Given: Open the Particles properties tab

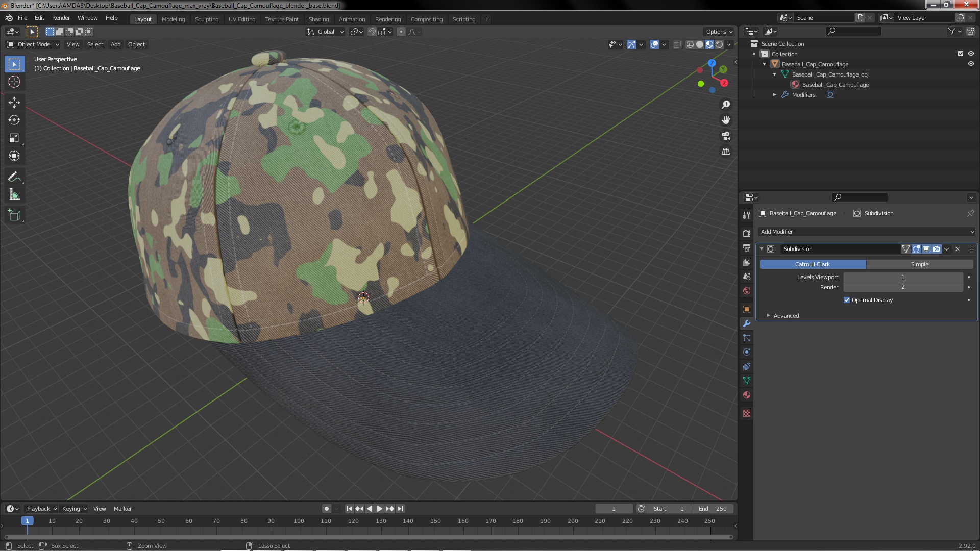Looking at the screenshot, I should [x=747, y=338].
